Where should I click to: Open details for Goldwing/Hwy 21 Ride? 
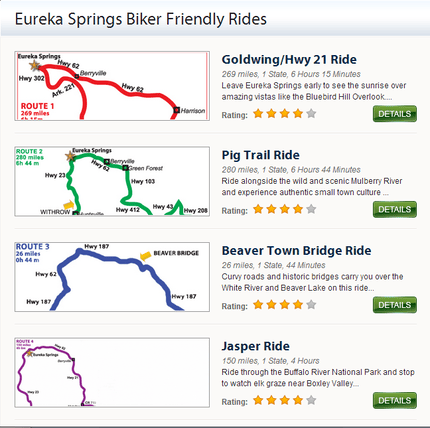tap(395, 114)
